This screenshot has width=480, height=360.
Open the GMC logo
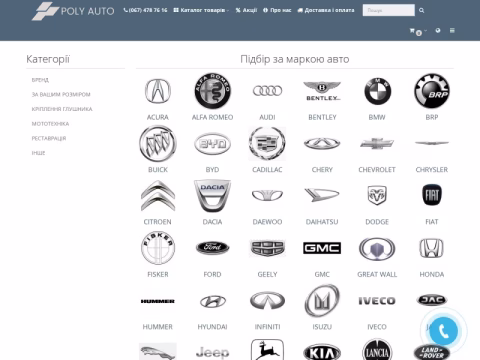[322, 248]
